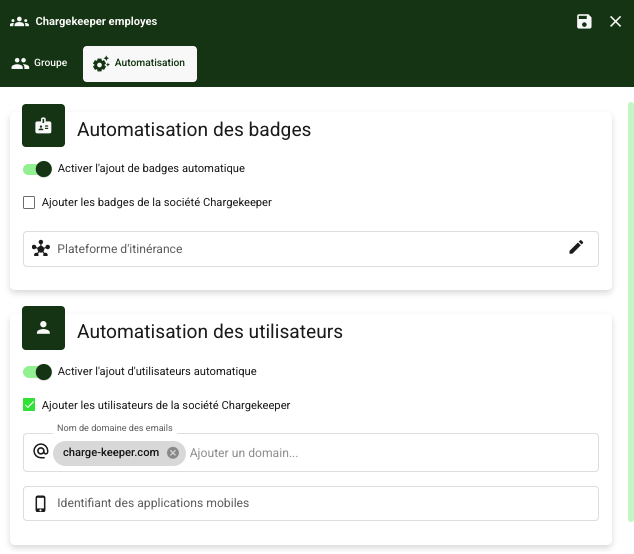Image resolution: width=634 pixels, height=554 pixels.
Task: Edit Plateforme d'itinérance with pencil icon
Action: tap(576, 248)
